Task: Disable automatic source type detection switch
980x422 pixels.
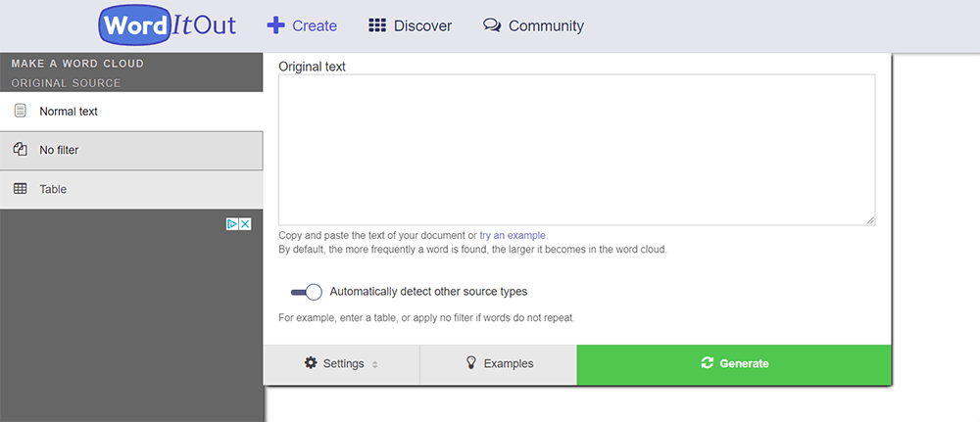Action: pos(307,292)
